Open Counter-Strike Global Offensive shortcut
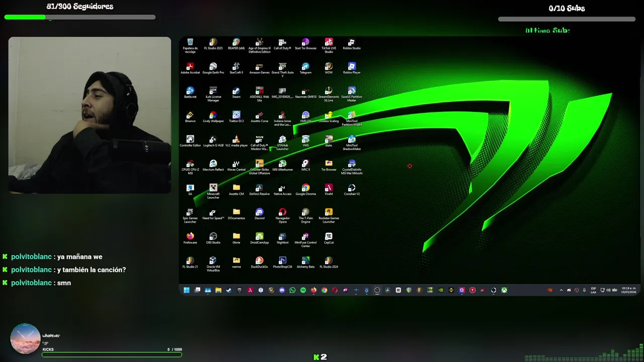 click(x=260, y=167)
